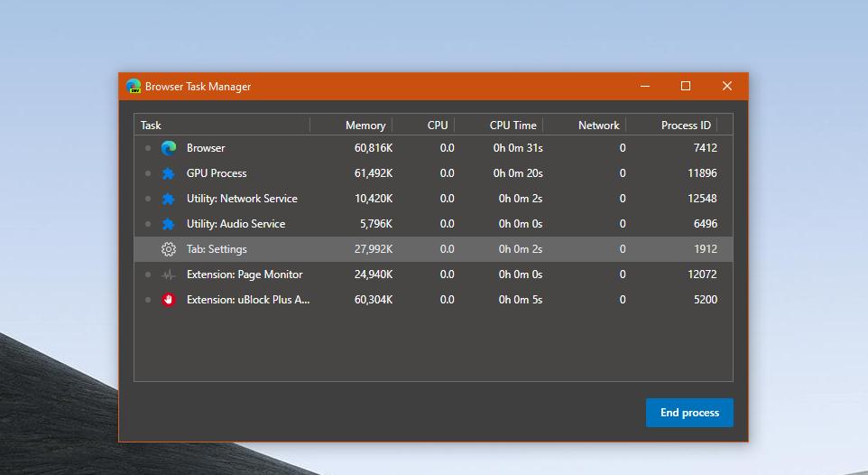Click puzzle icon next to Utility: Network Service

169,199
